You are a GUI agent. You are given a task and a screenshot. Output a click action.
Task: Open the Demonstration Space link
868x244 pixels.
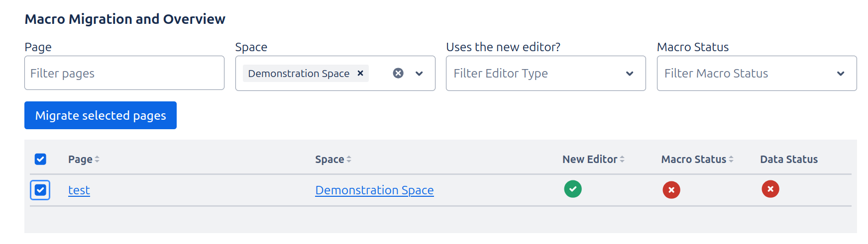coord(374,190)
